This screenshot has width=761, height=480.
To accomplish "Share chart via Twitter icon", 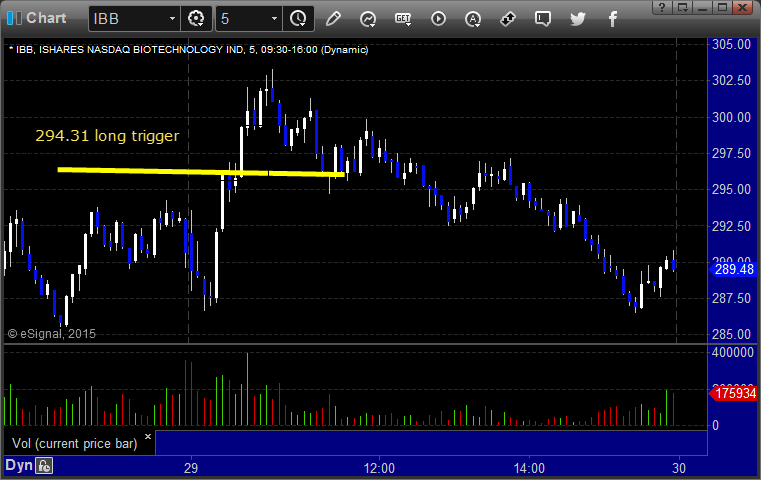I will pyautogui.click(x=578, y=19).
